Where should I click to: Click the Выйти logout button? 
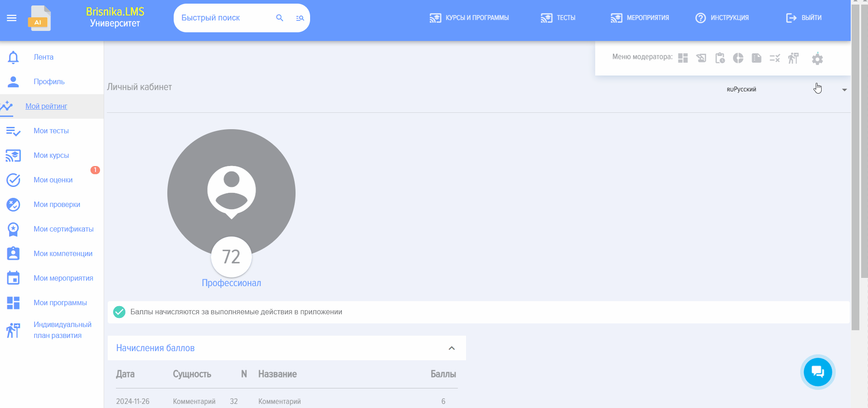(x=804, y=18)
